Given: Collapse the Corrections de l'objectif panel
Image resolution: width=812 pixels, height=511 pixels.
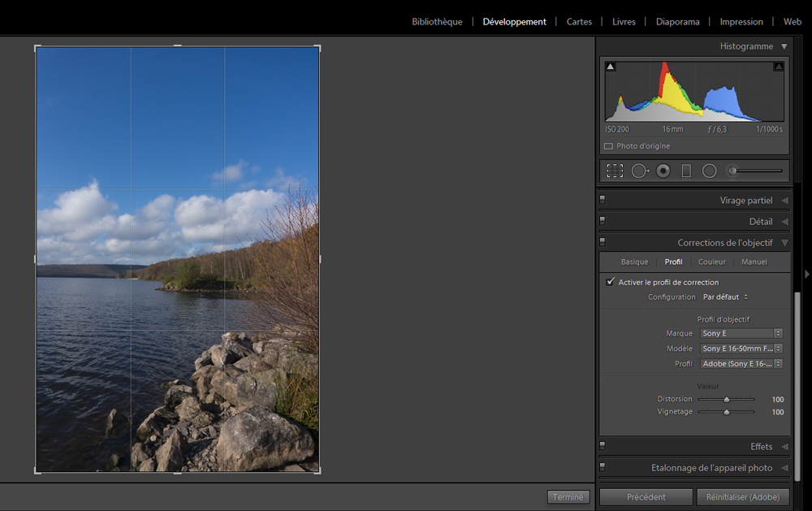Looking at the screenshot, I should click(x=785, y=243).
